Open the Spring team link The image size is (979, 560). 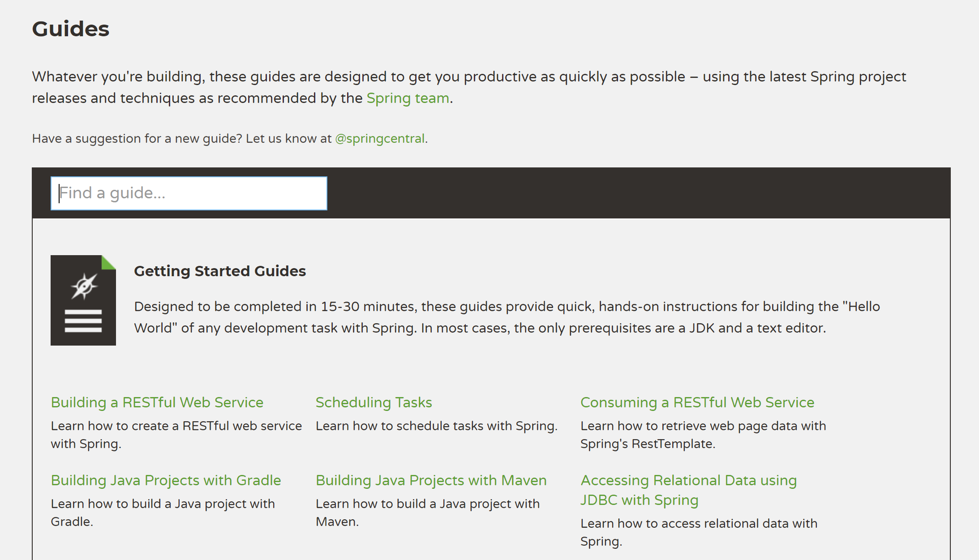tap(408, 98)
